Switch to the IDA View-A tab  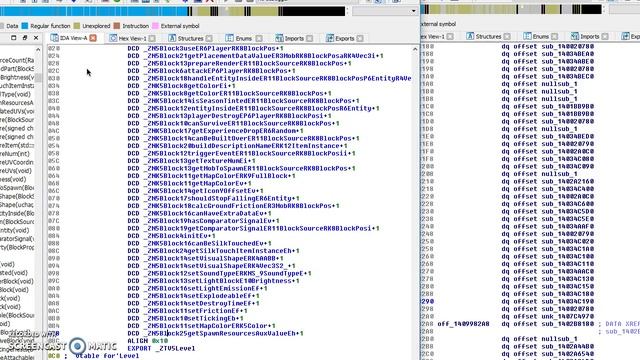pos(73,38)
